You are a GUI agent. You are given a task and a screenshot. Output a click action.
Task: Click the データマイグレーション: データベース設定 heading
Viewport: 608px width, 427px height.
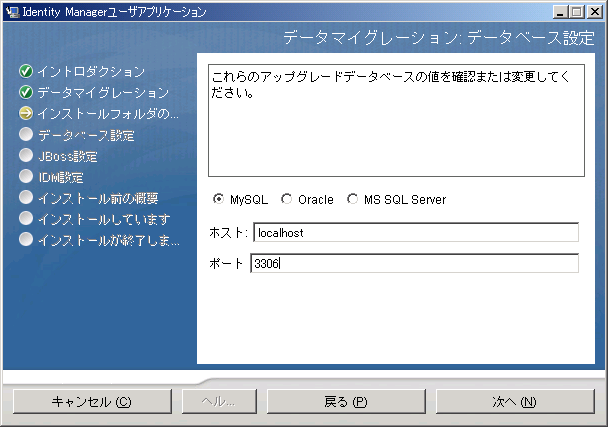[439, 38]
